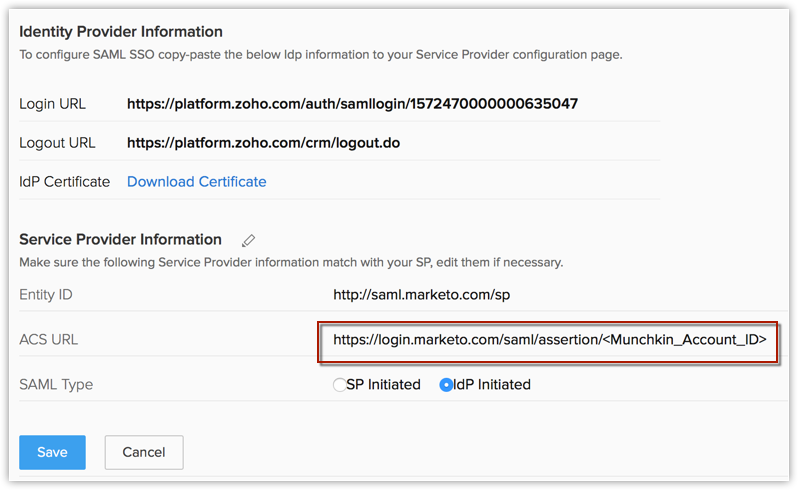Click the Login URL label
This screenshot has height=490, width=798.
[52, 103]
